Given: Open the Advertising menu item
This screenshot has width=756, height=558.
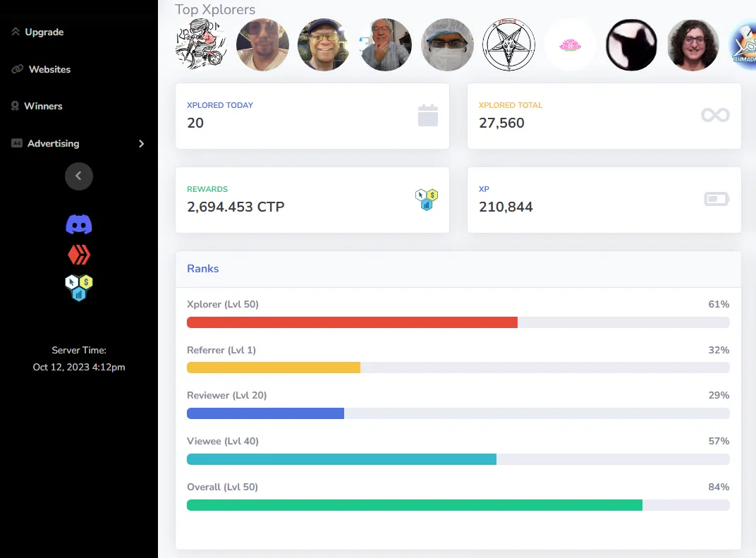Looking at the screenshot, I should click(53, 144).
